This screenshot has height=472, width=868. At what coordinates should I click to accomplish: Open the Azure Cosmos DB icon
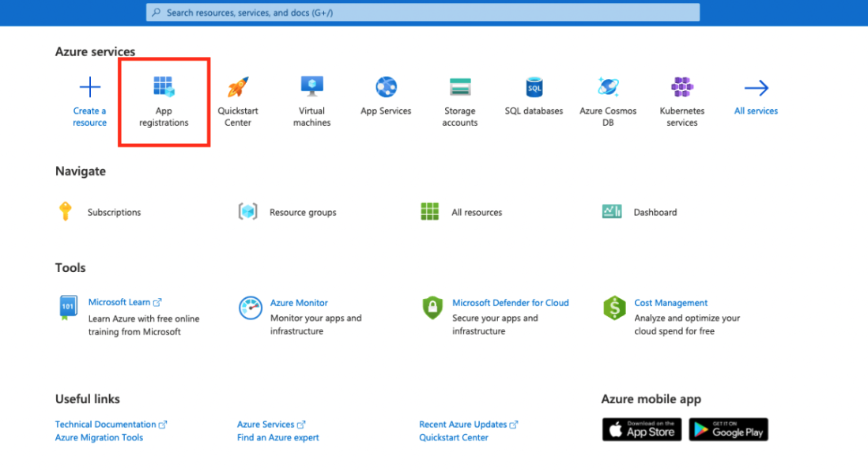(608, 87)
